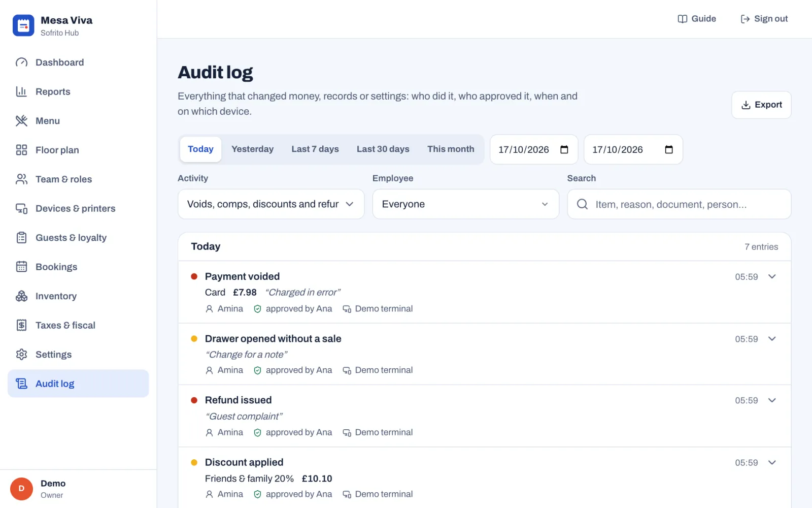Click the “Change for a note” reason
The height and width of the screenshot is (508, 812).
click(x=247, y=355)
